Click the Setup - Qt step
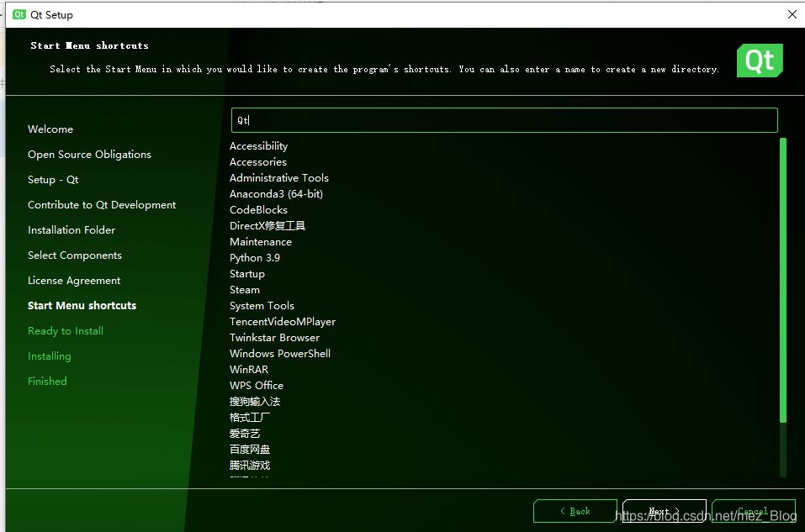805x532 pixels. (x=53, y=180)
